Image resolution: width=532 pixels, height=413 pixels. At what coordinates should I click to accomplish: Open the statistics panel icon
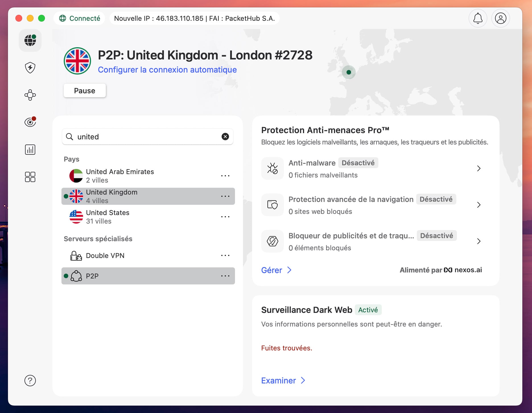pyautogui.click(x=30, y=149)
